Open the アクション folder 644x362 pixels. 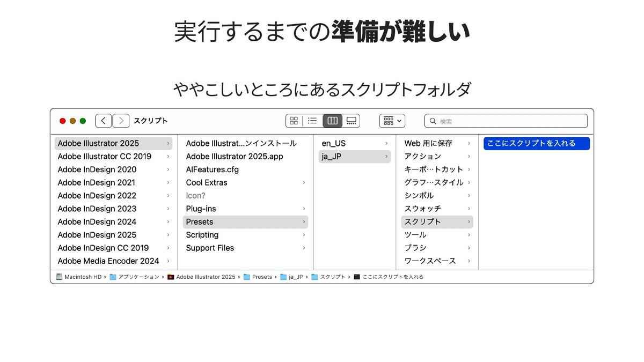(437, 157)
